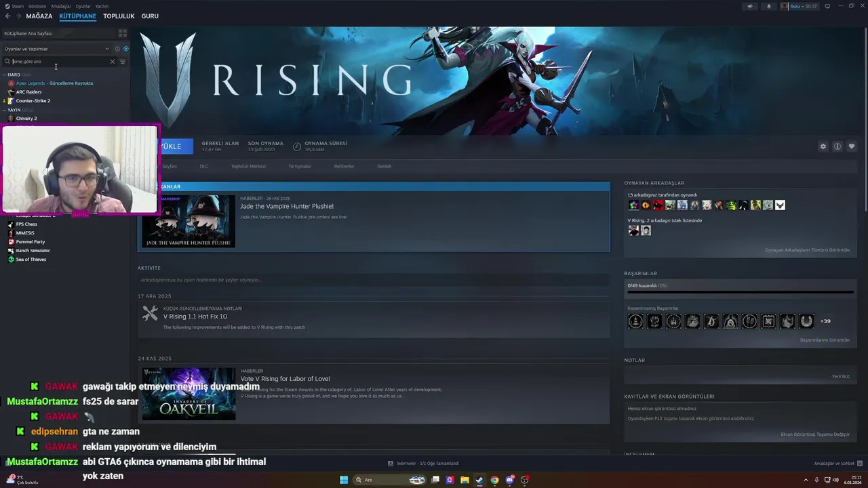Open the GURU profile tab
868x488 pixels.
(150, 16)
